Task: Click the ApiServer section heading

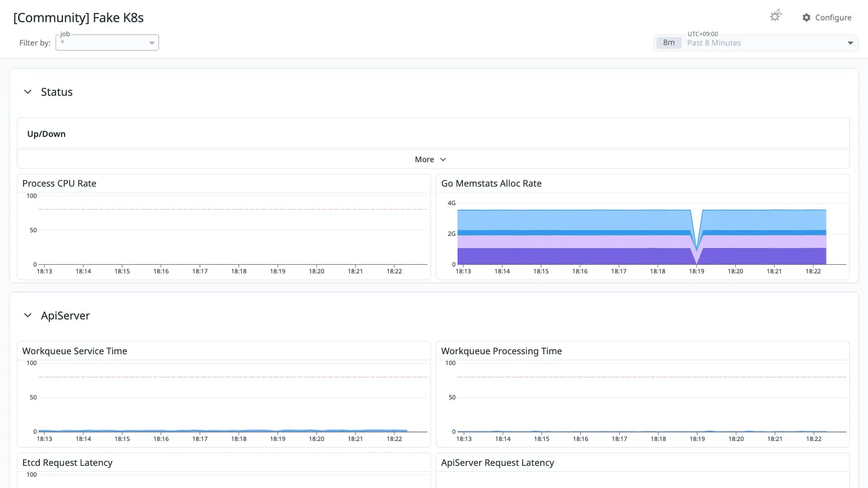Action: 65,315
